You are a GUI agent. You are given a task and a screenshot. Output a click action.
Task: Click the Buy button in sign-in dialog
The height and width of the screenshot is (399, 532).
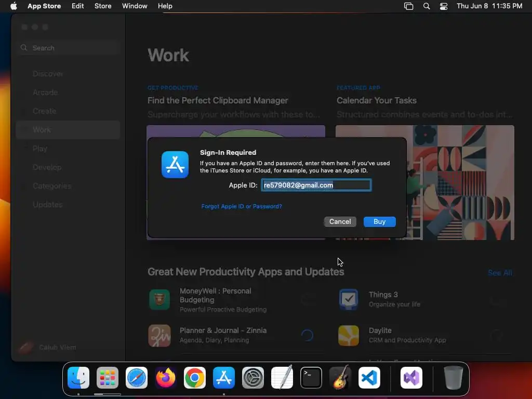[379, 221]
